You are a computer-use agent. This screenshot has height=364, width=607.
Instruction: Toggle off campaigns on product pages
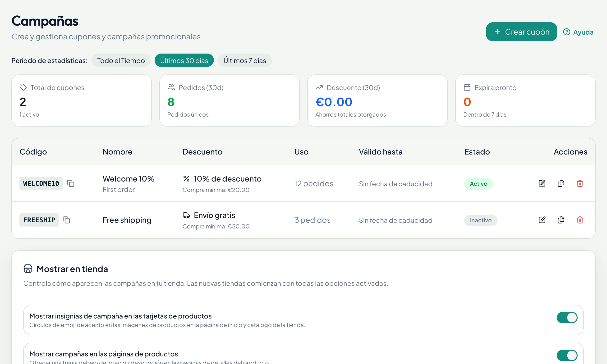click(x=567, y=355)
